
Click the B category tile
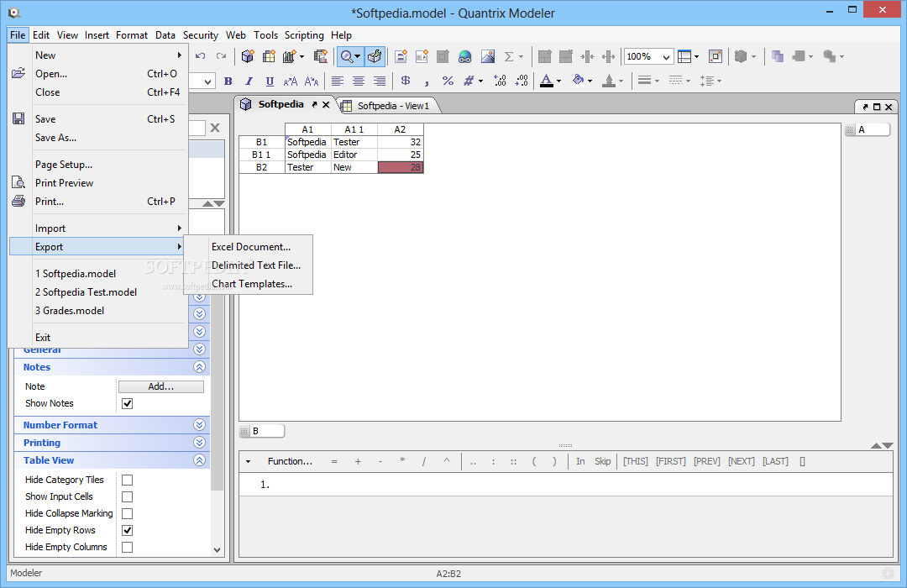pos(262,431)
